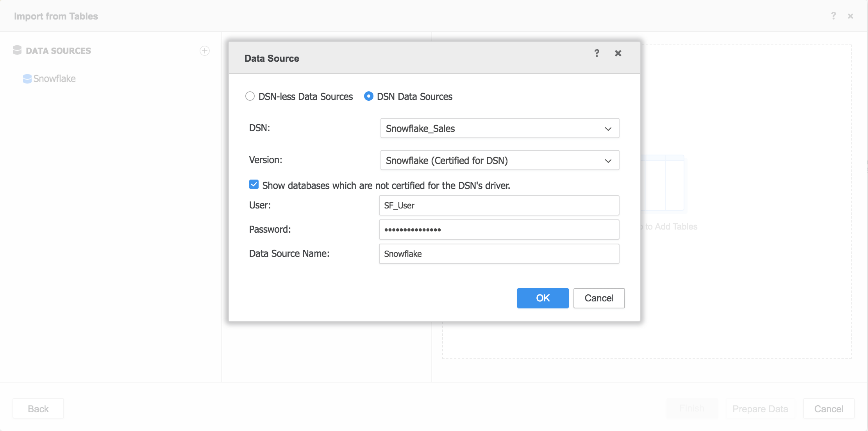The width and height of the screenshot is (868, 431).
Task: Uncheck Show databases not certified checkbox
Action: [x=254, y=185]
